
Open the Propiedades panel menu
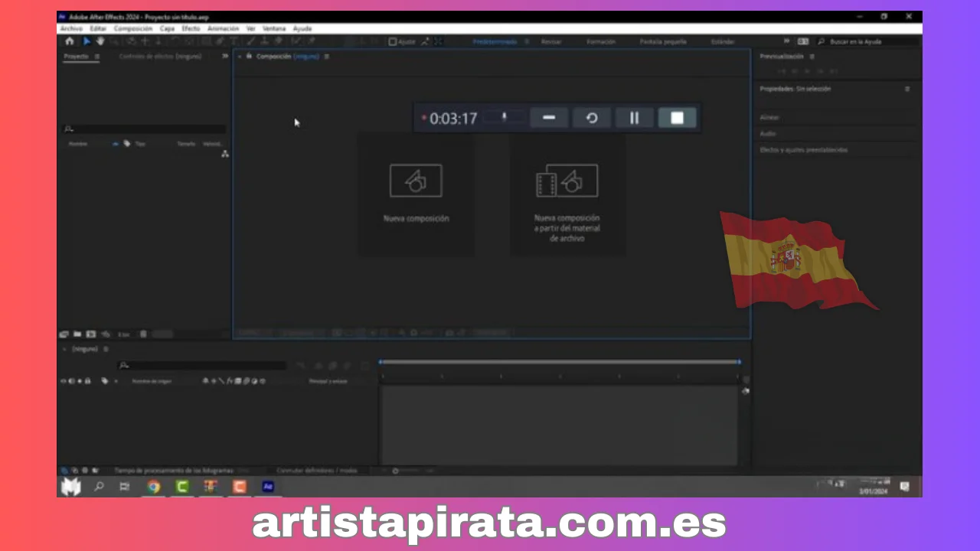pyautogui.click(x=907, y=89)
